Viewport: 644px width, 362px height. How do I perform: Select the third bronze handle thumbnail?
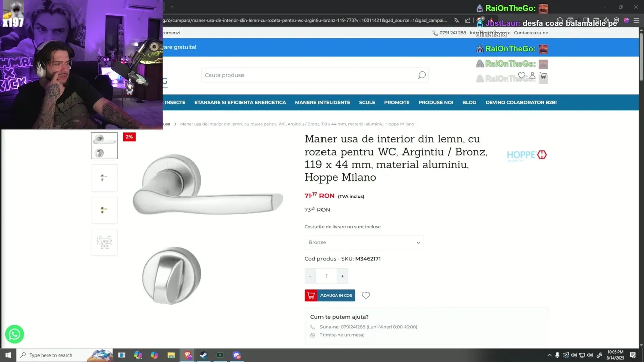pos(104,210)
